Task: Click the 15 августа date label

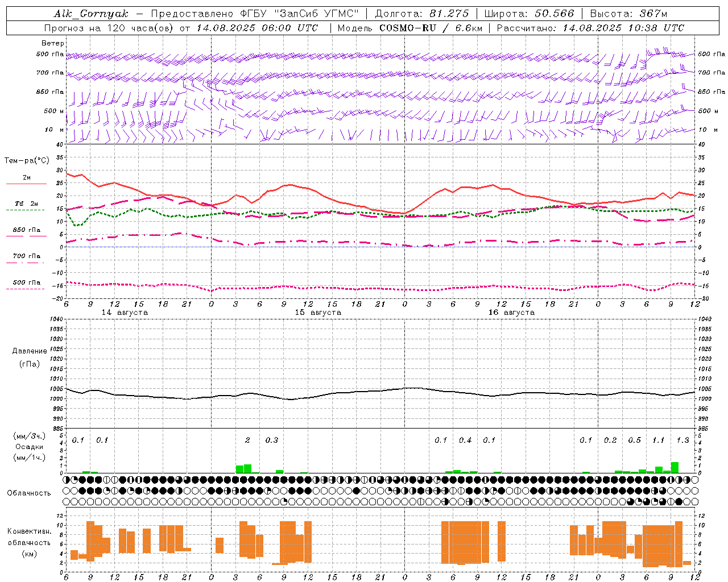Action: point(318,313)
